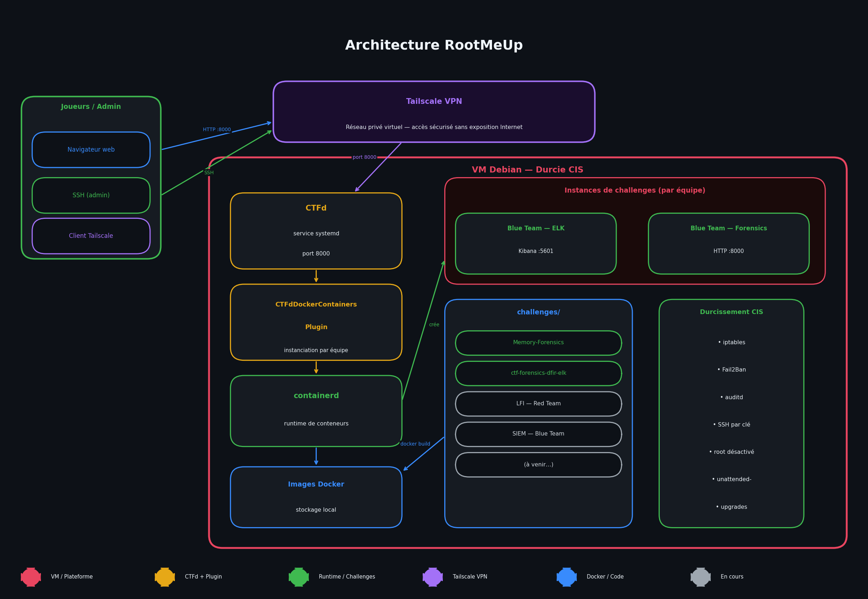Viewport: 868px width, 599px height.
Task: Select the CTFdDockerContainers Plugin box
Action: click(316, 322)
